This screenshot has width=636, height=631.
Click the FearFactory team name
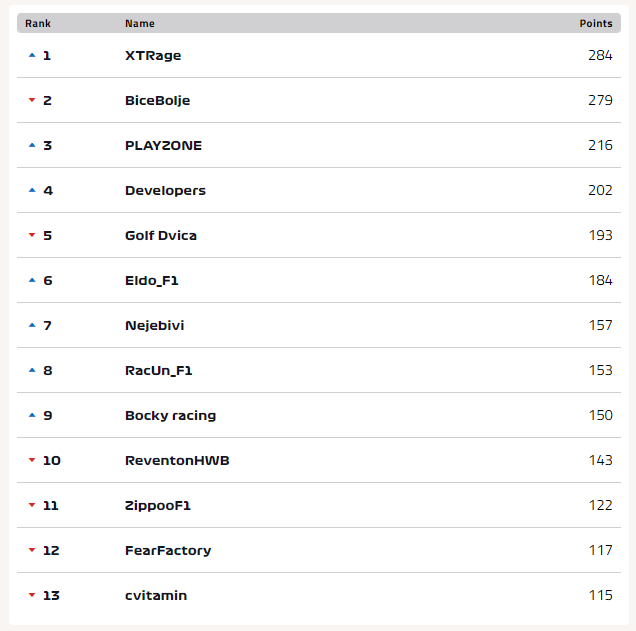pos(168,551)
